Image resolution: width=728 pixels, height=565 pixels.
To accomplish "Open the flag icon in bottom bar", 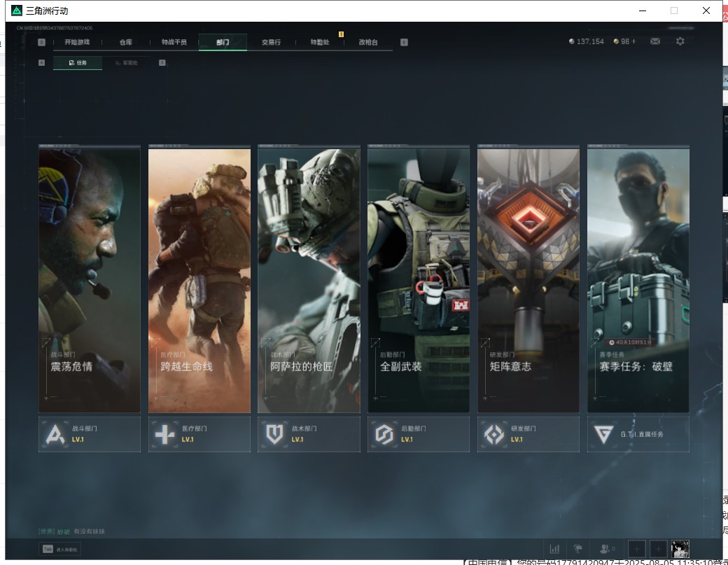I will coord(578,549).
